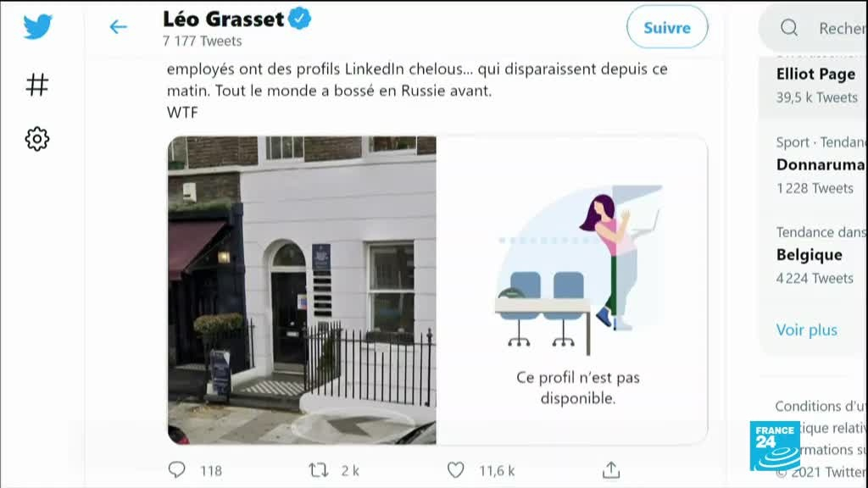Screen dimensions: 868x488
Task: Open the Conditions d'utilisation footer link
Action: (x=821, y=406)
